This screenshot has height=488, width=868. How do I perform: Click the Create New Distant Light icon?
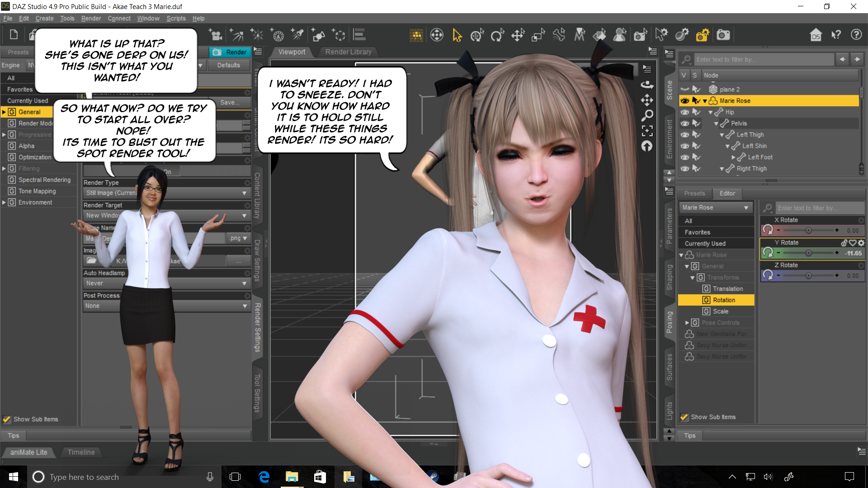coord(236,35)
